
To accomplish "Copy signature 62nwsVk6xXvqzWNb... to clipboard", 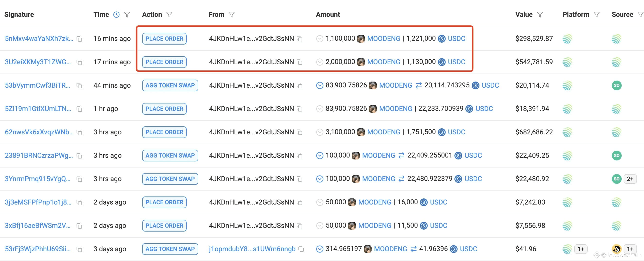I will [x=79, y=132].
